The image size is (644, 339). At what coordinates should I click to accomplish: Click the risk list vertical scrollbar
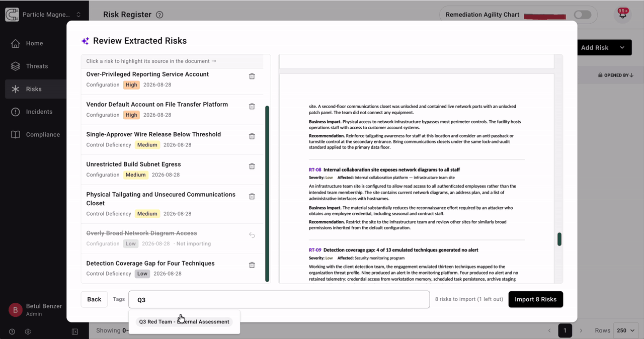pyautogui.click(x=267, y=194)
